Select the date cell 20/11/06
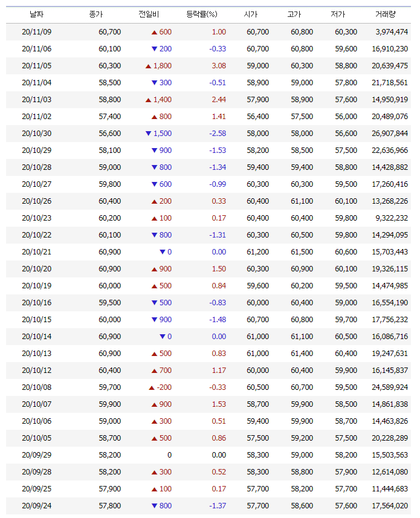Viewport: 420px width, 518px height. tap(37, 49)
